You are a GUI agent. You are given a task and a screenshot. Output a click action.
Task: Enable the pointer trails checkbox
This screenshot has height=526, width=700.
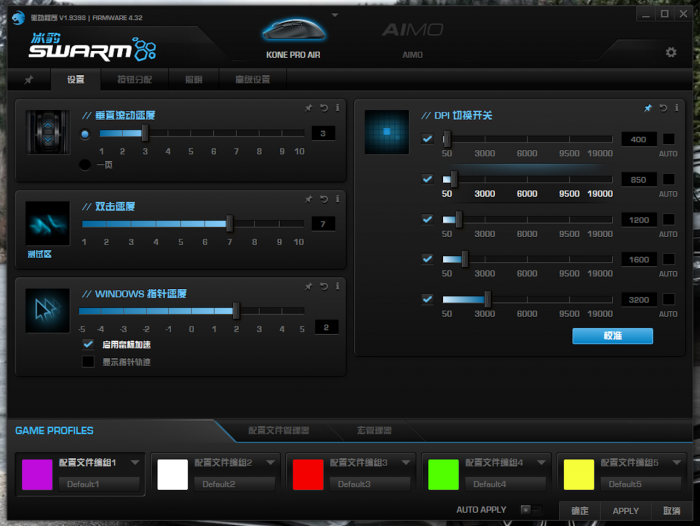point(88,362)
